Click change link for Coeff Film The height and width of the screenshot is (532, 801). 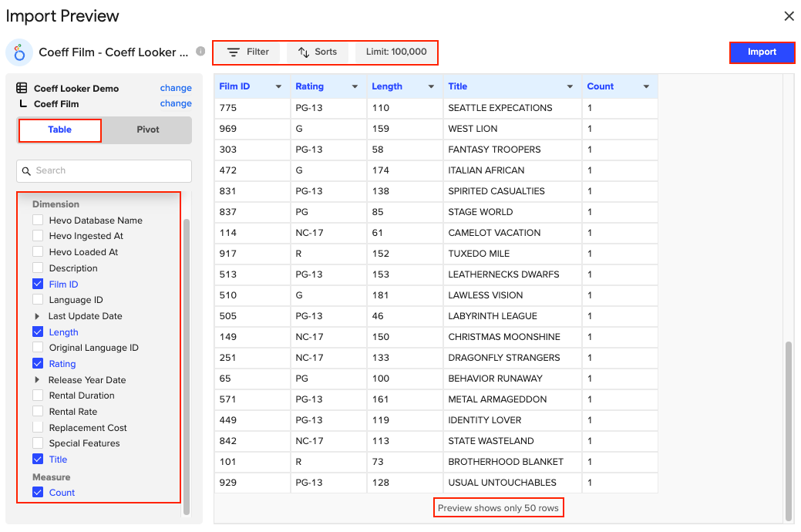[x=176, y=103]
